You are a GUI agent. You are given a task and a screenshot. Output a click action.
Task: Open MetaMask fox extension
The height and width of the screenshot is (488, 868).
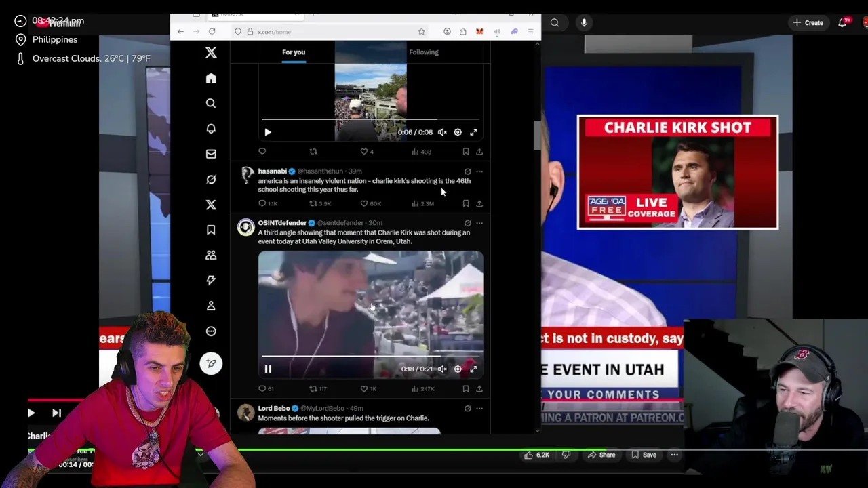pyautogui.click(x=479, y=31)
